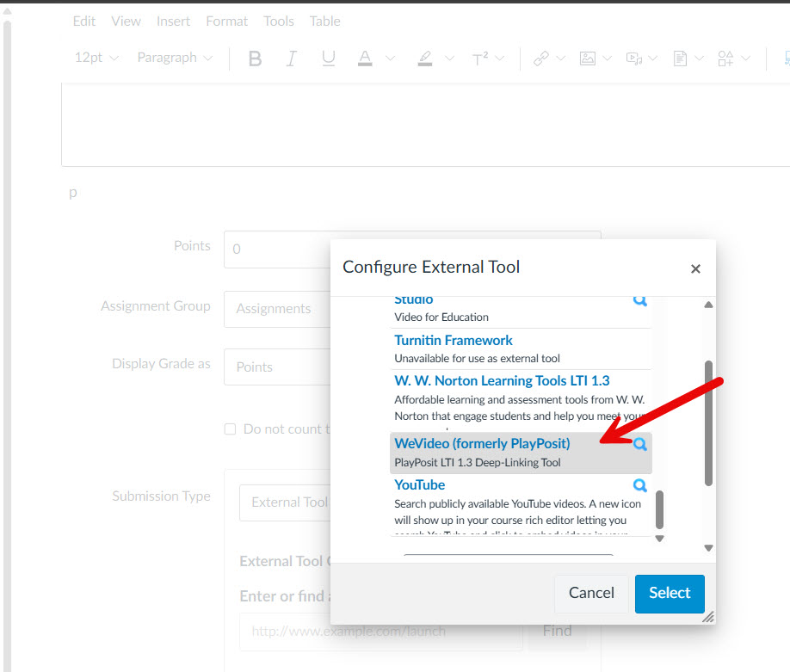Open the Insert menu
Viewport: 790px width, 672px height.
[x=173, y=21]
